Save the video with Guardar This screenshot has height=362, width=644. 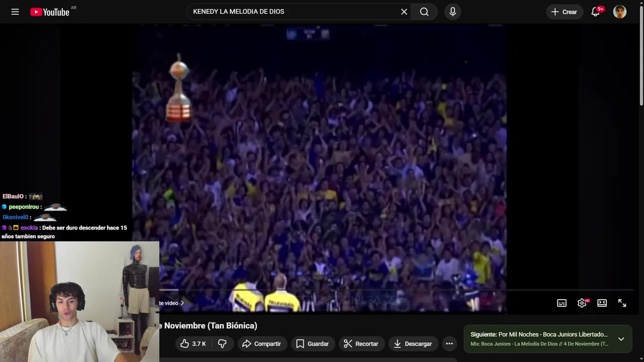click(312, 343)
